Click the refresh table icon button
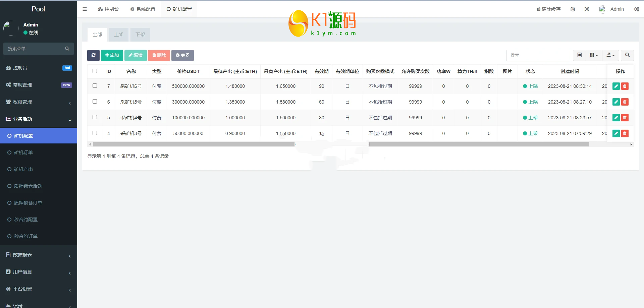 [93, 55]
